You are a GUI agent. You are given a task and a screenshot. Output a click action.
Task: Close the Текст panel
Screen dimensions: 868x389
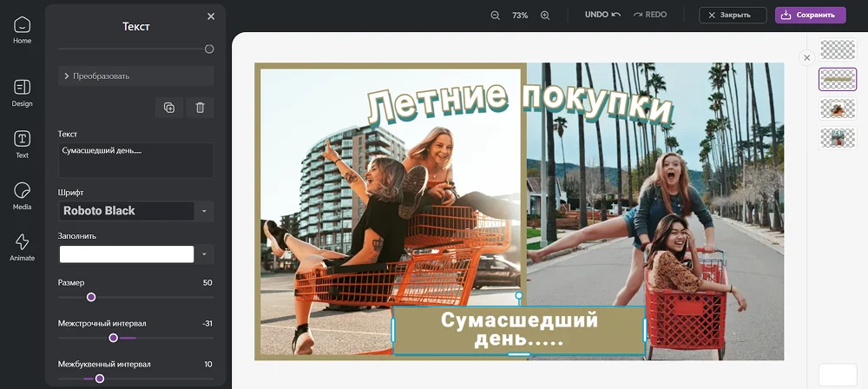[211, 16]
